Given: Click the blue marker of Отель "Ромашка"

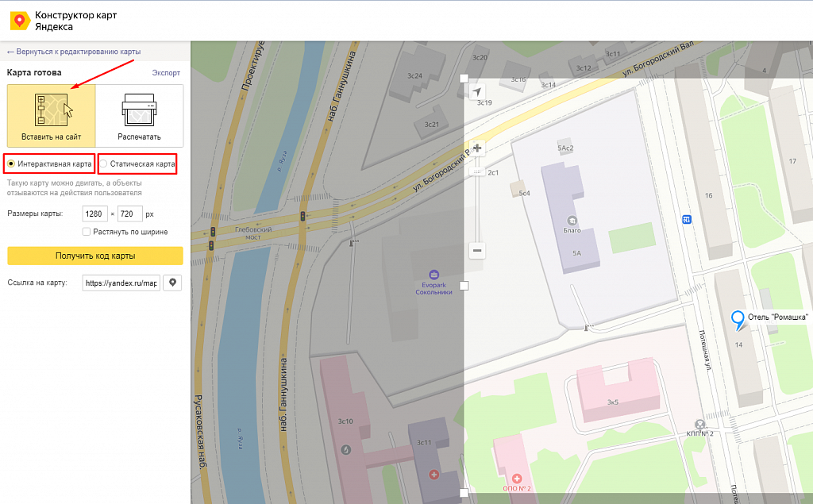Looking at the screenshot, I should click(x=738, y=319).
